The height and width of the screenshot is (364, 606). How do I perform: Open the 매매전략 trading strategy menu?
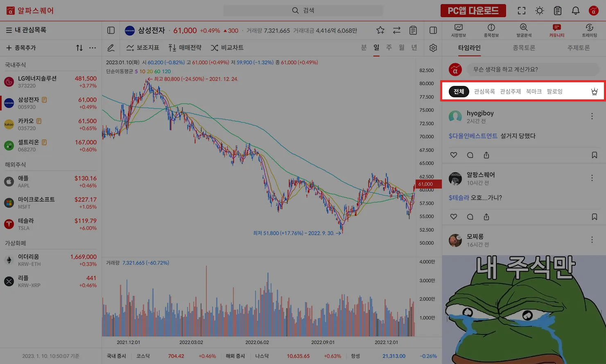pyautogui.click(x=185, y=48)
